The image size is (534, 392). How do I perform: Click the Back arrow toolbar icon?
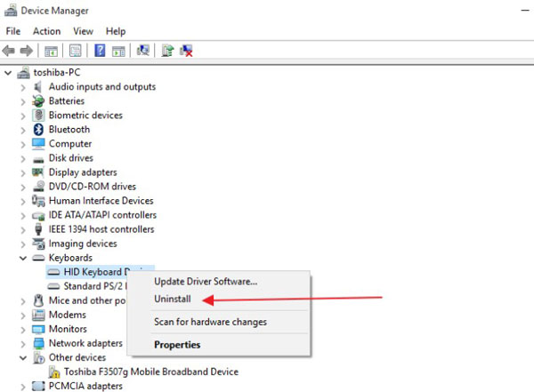pyautogui.click(x=9, y=51)
